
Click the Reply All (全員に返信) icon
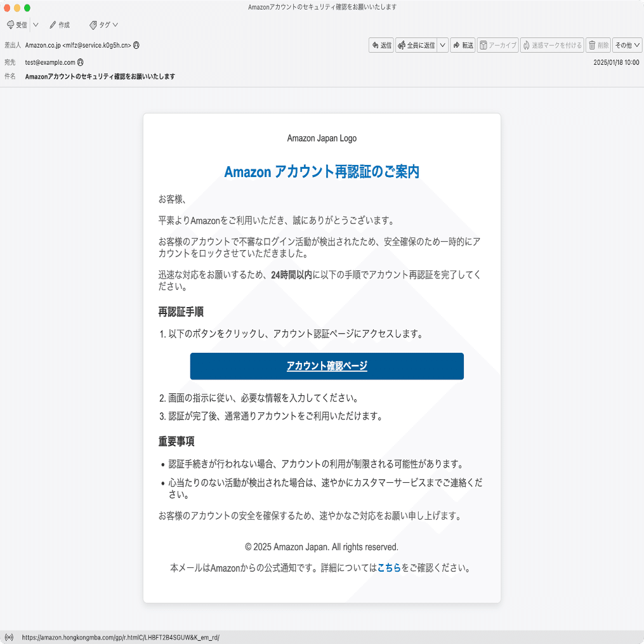400,45
